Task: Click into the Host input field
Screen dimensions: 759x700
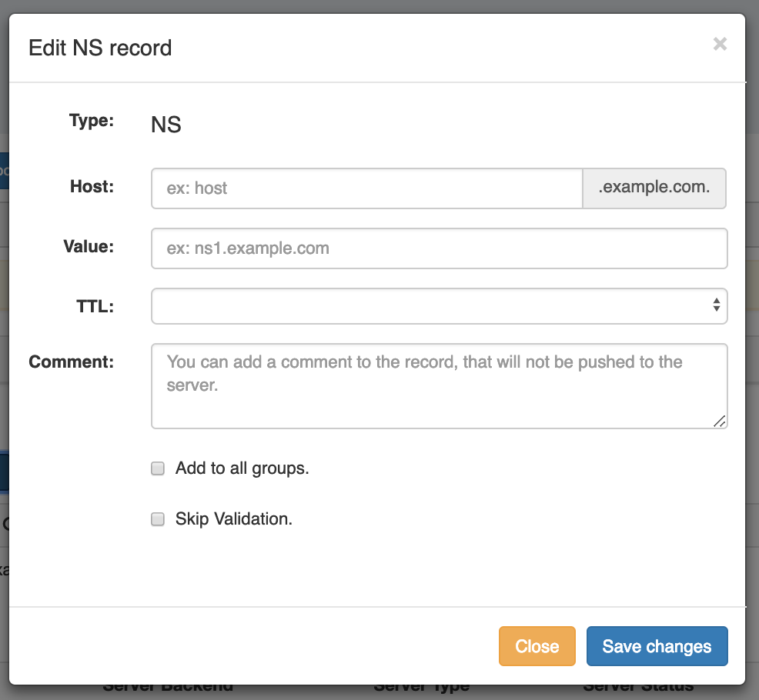Action: coord(366,188)
